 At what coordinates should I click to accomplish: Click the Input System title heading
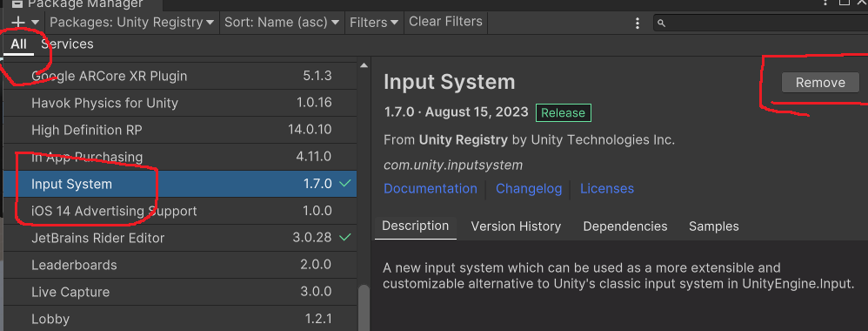coord(449,82)
